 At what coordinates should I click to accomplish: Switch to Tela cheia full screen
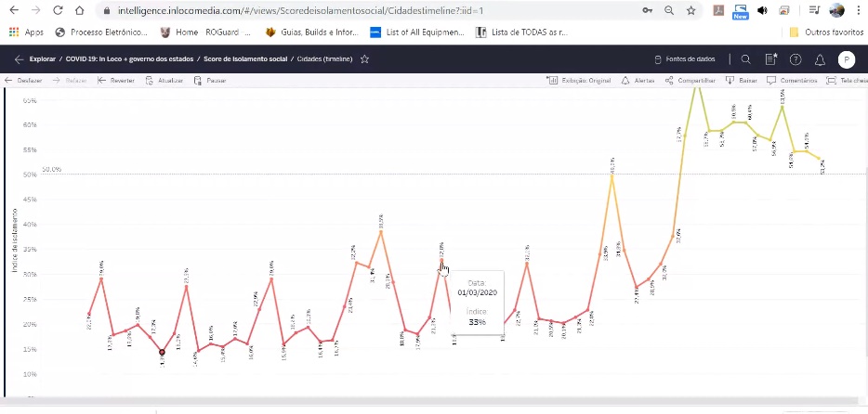coord(847,81)
